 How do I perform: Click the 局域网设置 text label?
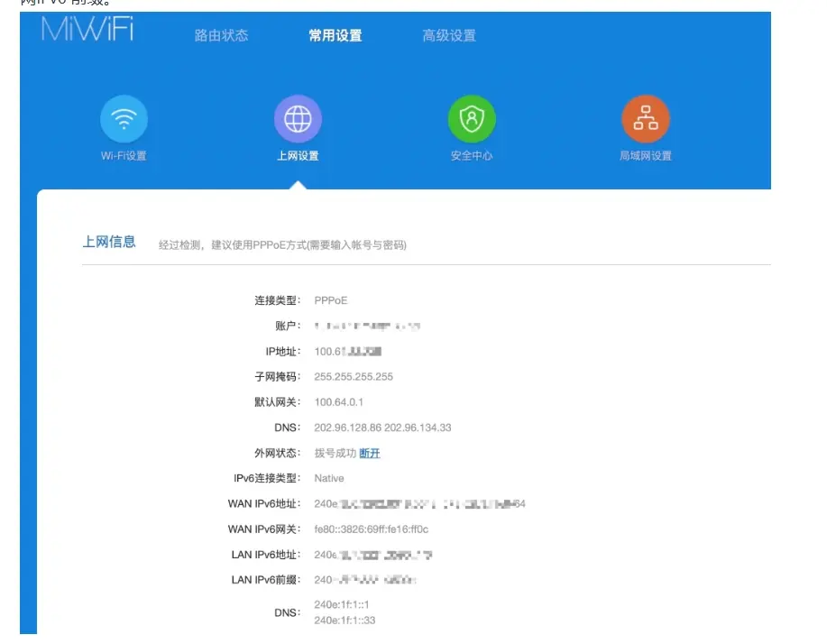(x=646, y=156)
